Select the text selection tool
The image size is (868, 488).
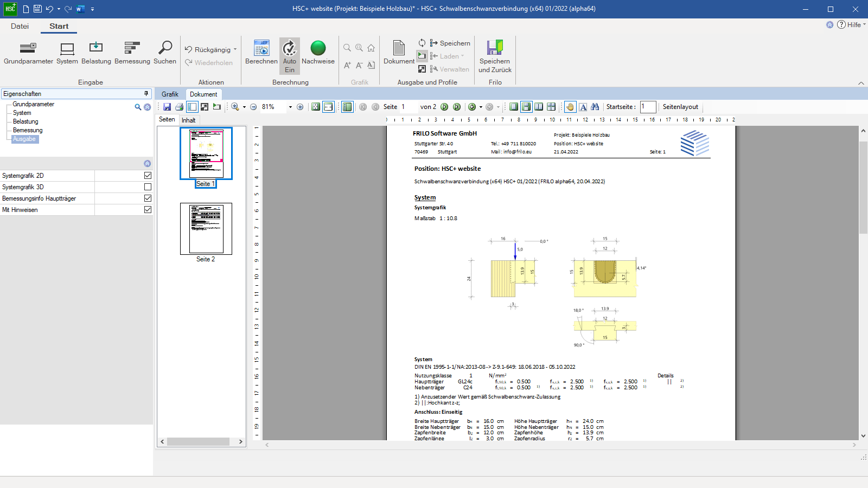[583, 107]
